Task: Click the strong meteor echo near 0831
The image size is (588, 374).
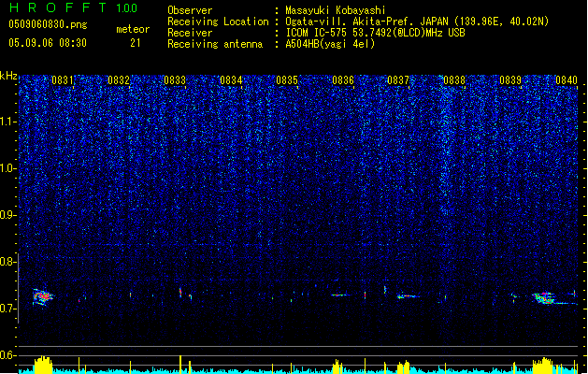Action: (43, 296)
